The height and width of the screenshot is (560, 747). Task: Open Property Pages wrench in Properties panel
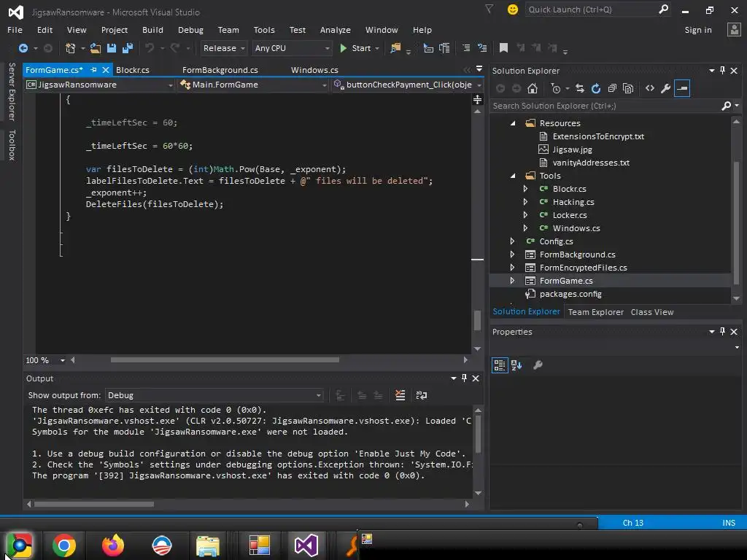538,365
